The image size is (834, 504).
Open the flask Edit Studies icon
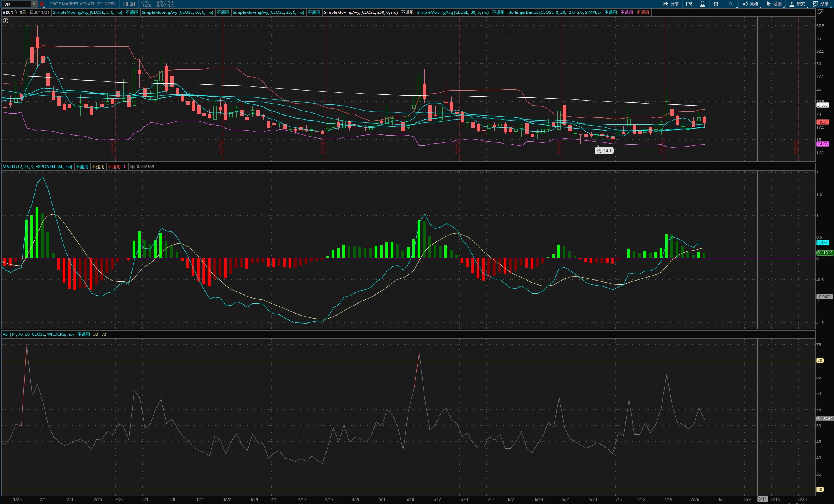(x=702, y=4)
